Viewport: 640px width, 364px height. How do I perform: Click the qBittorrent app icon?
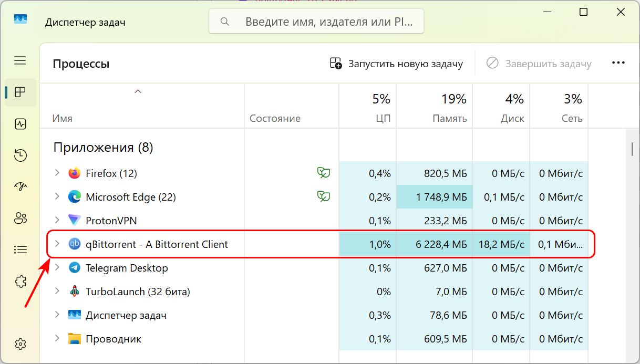75,244
